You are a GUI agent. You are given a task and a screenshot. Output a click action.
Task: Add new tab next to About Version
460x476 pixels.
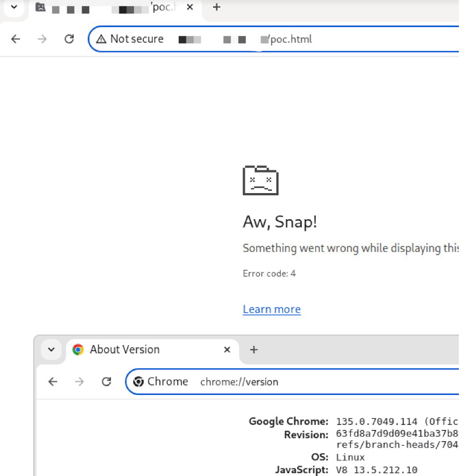pyautogui.click(x=254, y=350)
